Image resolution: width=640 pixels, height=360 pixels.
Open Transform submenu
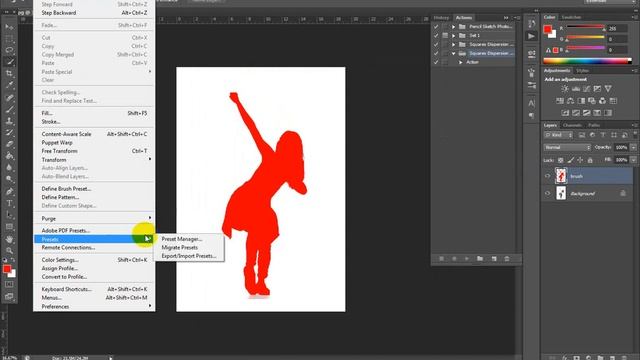94,160
